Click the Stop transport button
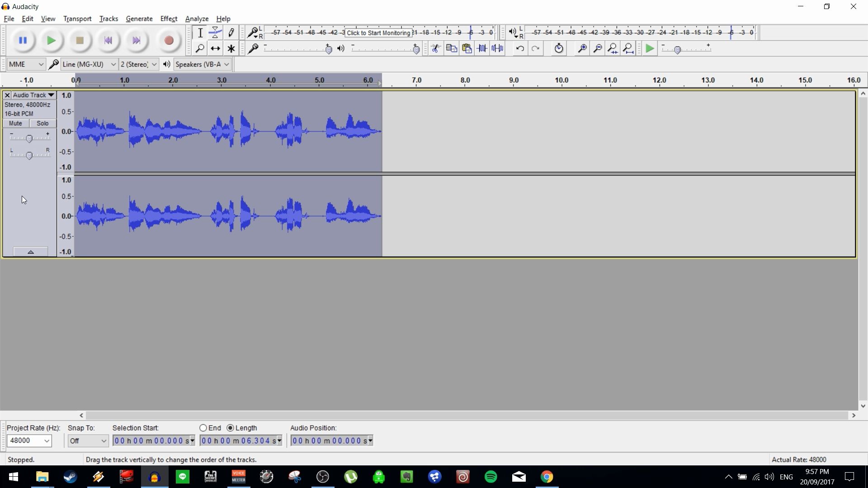Screen dimensions: 868x488 (x=80, y=41)
